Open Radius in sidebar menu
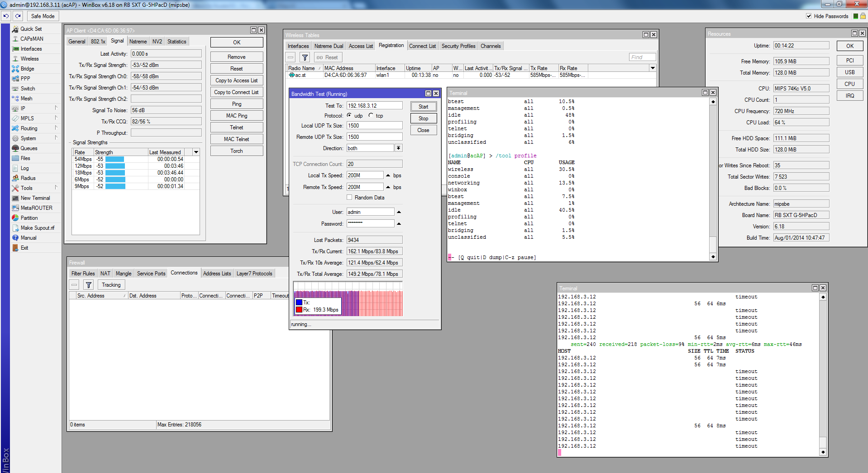Screen dimensions: 868x473 click(x=28, y=178)
